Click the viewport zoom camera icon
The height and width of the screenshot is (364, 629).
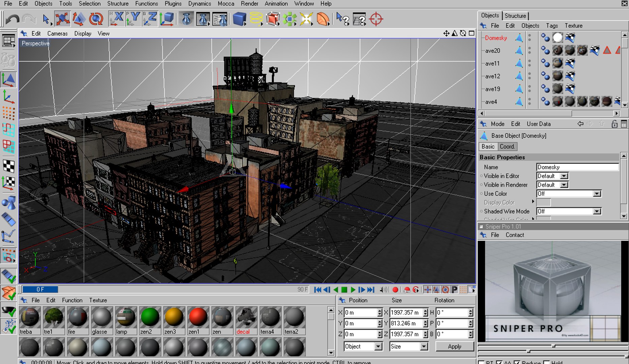[454, 33]
